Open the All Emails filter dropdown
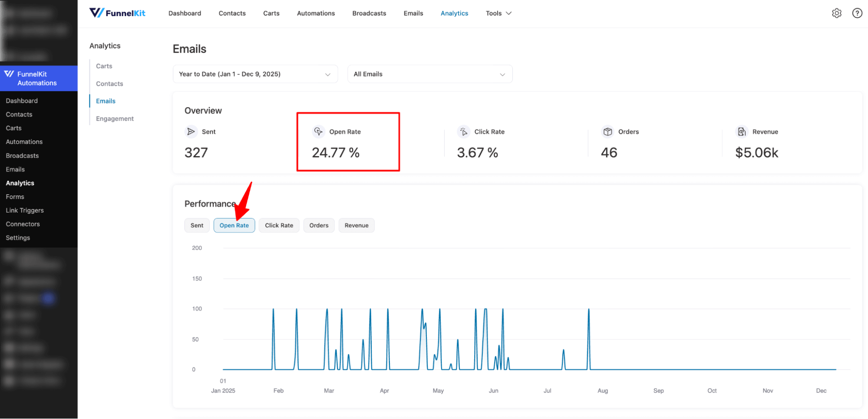 pyautogui.click(x=429, y=74)
